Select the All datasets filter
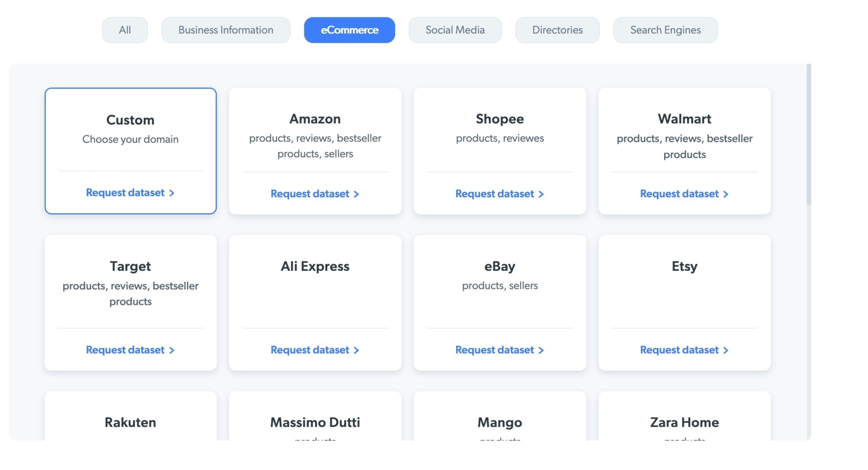 [125, 30]
